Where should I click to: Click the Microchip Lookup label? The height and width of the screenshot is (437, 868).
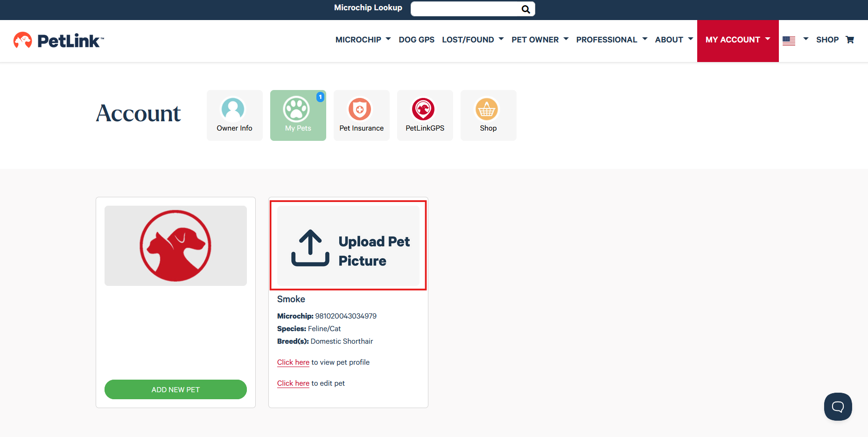point(368,7)
